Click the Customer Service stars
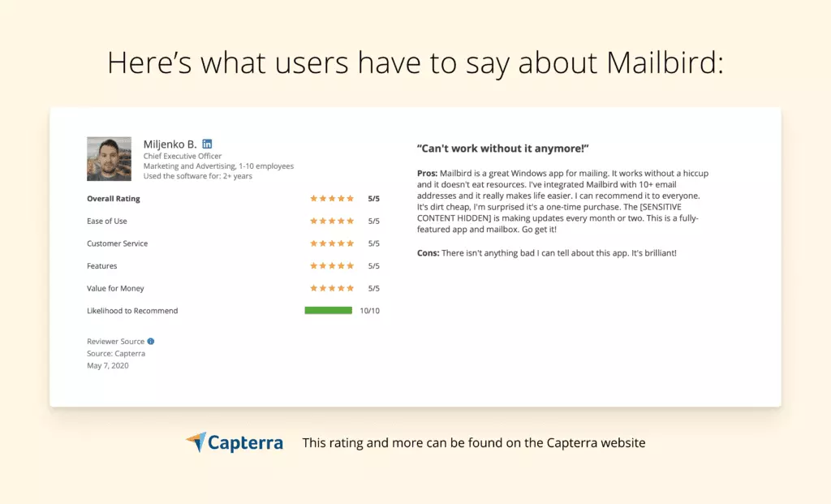831x504 pixels. (332, 243)
